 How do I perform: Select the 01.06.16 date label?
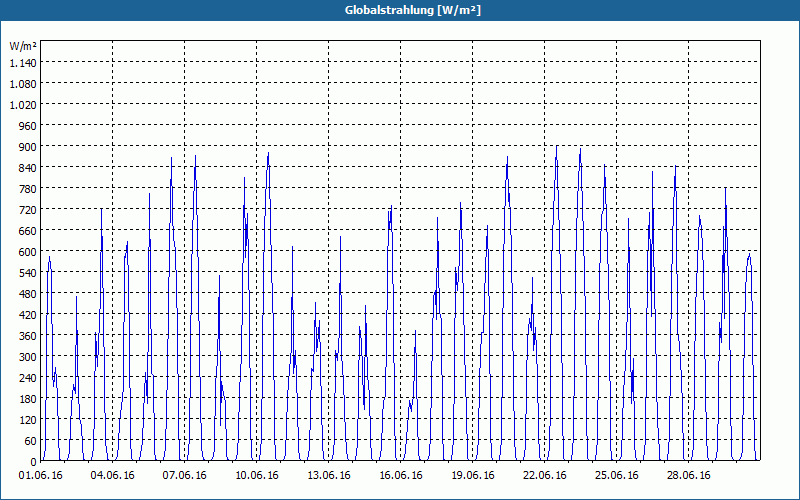coord(41,476)
